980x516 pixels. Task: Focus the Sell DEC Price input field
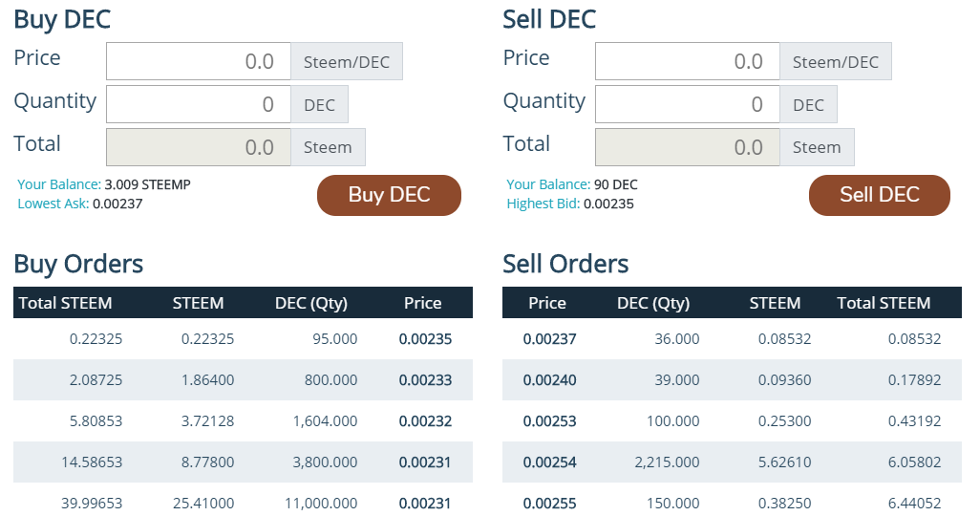click(x=688, y=61)
